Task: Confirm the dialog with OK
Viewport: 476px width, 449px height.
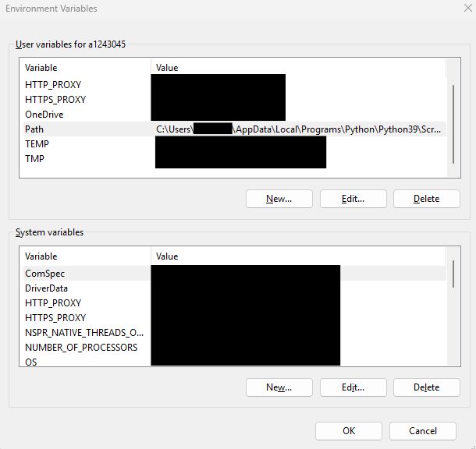Action: tap(349, 431)
